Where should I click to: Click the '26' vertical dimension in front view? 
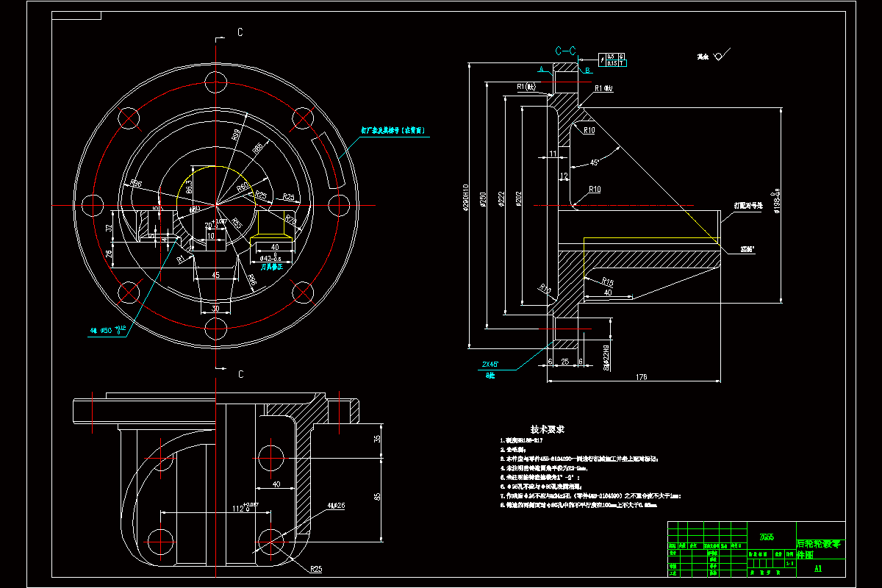tap(109, 254)
